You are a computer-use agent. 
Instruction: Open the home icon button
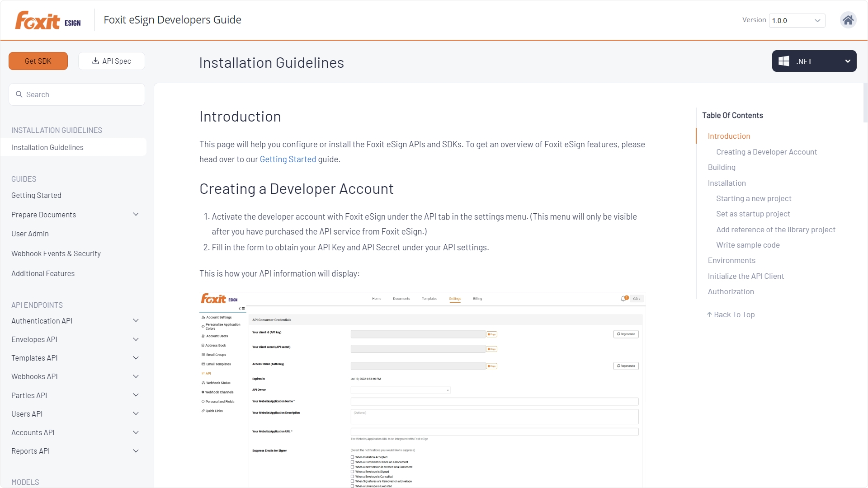pyautogui.click(x=848, y=20)
